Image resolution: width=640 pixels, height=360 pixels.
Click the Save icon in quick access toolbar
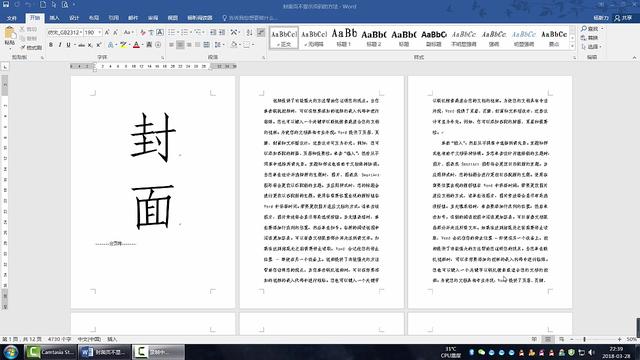pos(6,5)
